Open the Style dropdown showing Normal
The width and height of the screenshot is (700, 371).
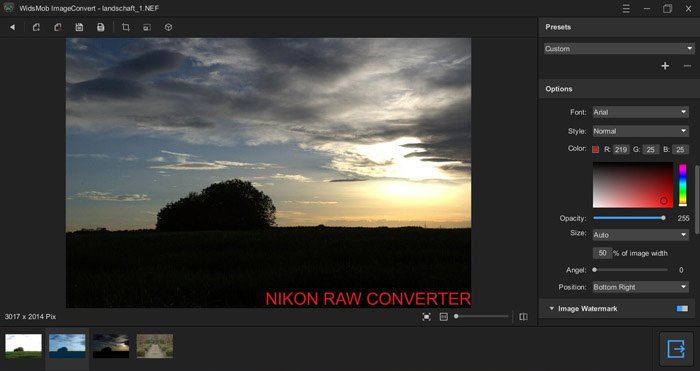pyautogui.click(x=640, y=131)
